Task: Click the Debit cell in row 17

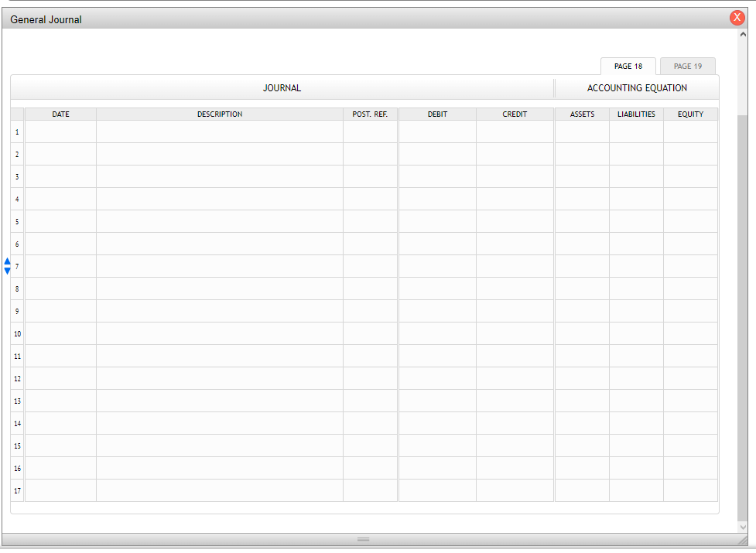Action: point(437,490)
